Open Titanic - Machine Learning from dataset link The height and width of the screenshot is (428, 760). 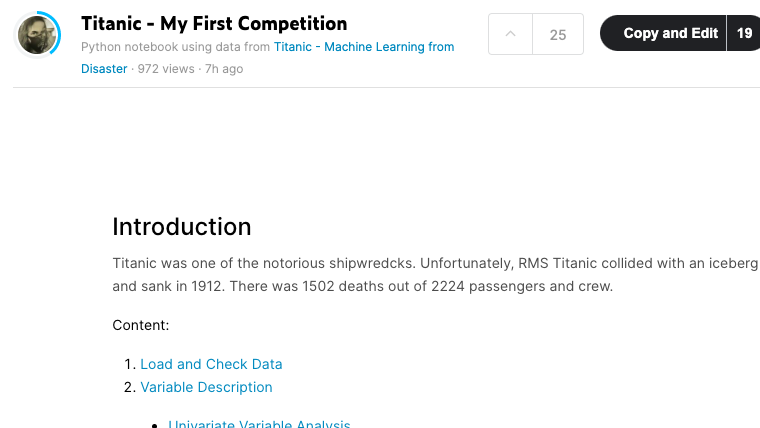(364, 47)
